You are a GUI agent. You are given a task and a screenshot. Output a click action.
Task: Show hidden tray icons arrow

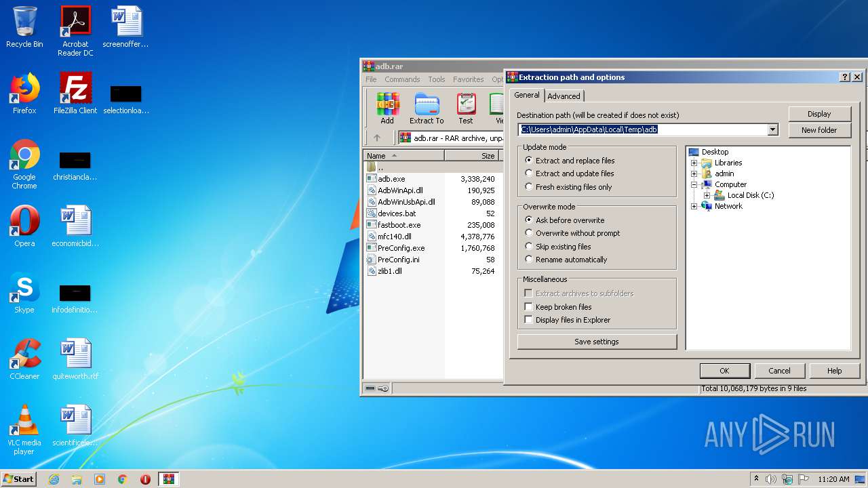coord(756,479)
